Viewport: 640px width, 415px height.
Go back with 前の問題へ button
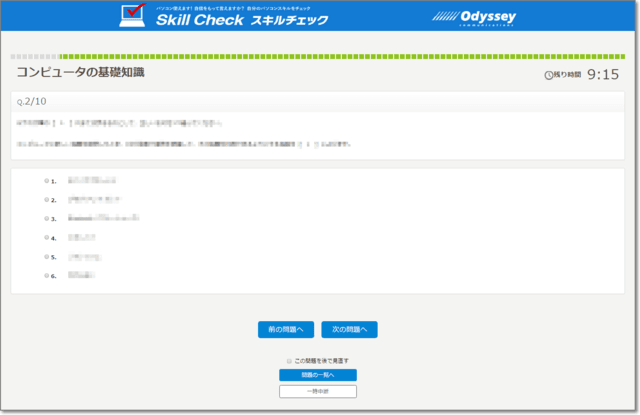point(286,329)
